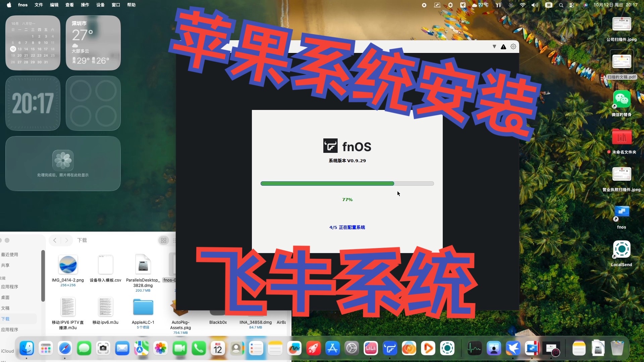The image size is (644, 362).
Task: Open System Settings in the Dock
Action: pos(352,349)
